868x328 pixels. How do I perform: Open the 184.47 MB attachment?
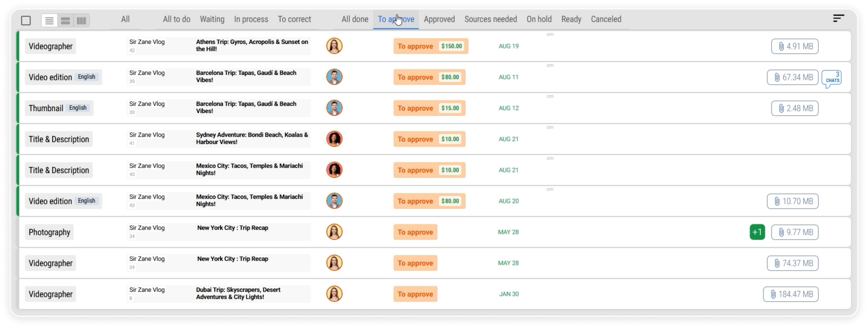tap(790, 294)
